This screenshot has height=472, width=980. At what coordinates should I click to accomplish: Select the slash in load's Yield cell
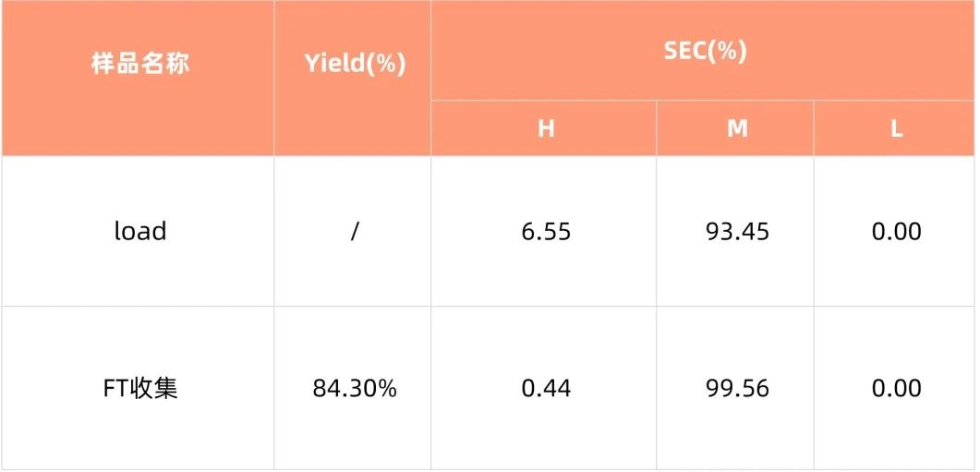click(x=355, y=231)
